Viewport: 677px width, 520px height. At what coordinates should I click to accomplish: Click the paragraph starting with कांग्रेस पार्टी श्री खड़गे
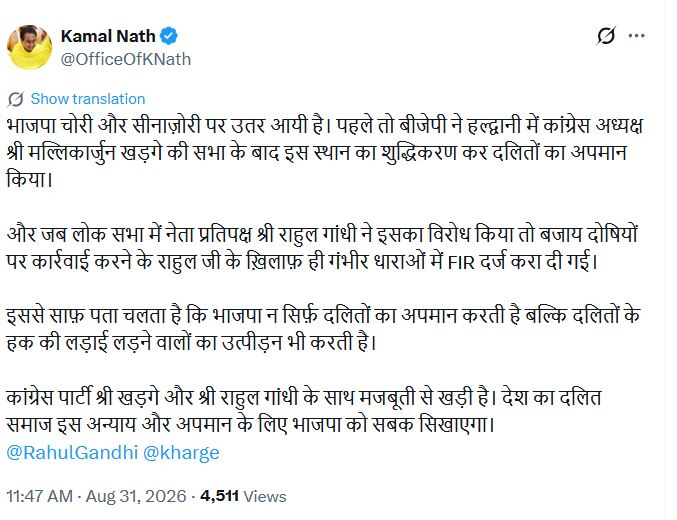[304, 411]
